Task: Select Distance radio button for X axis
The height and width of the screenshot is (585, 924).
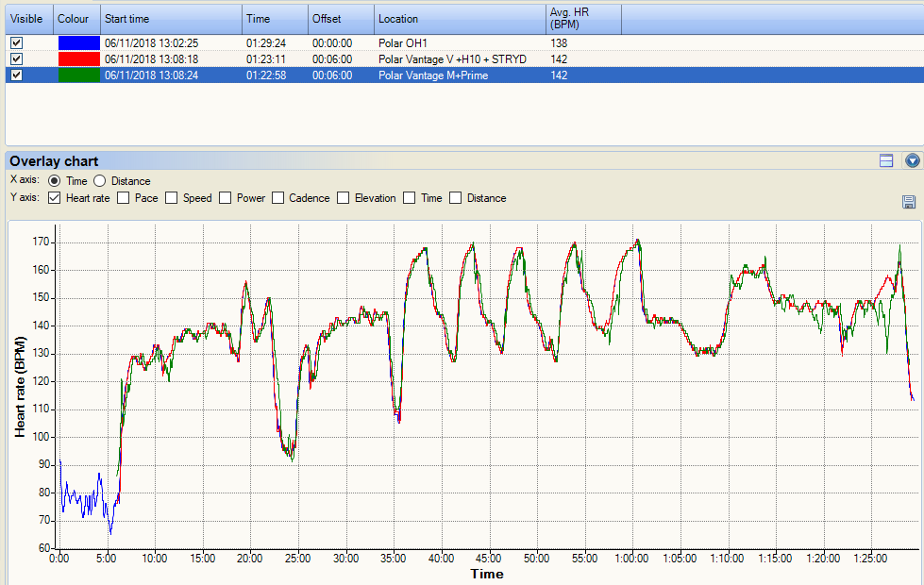Action: [100, 181]
